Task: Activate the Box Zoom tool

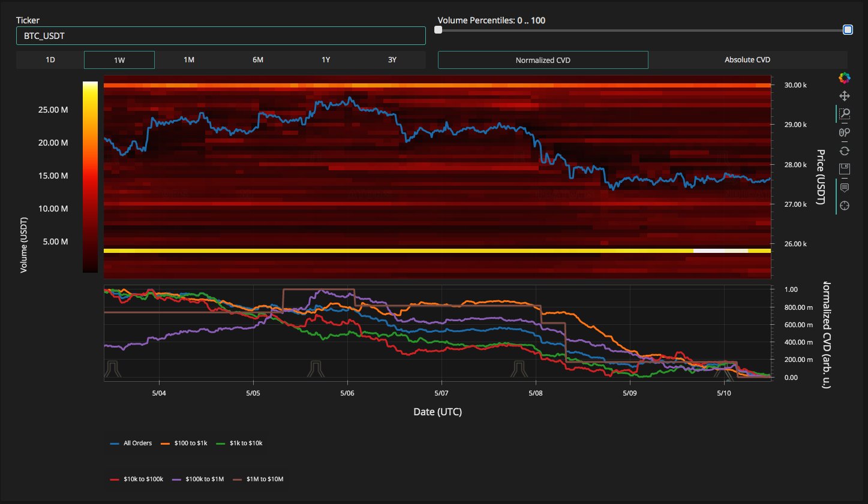Action: click(x=845, y=114)
